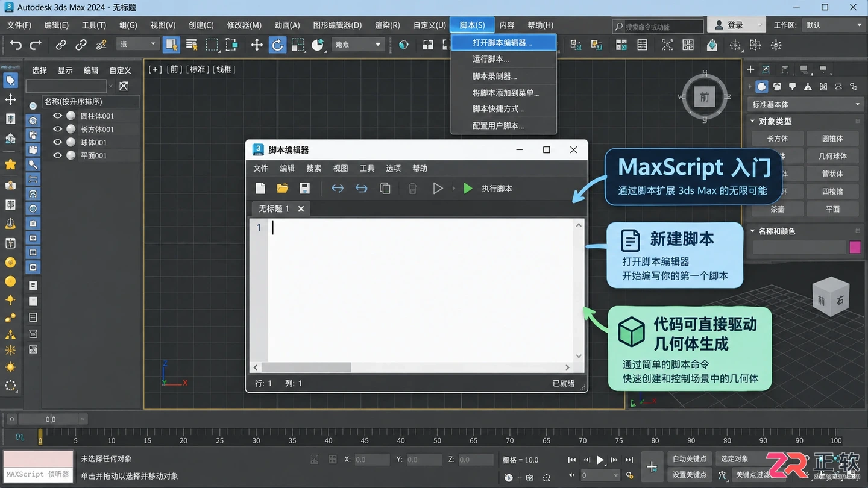The height and width of the screenshot is (488, 868).
Task: Open the Create panel plus tab
Action: tap(751, 70)
